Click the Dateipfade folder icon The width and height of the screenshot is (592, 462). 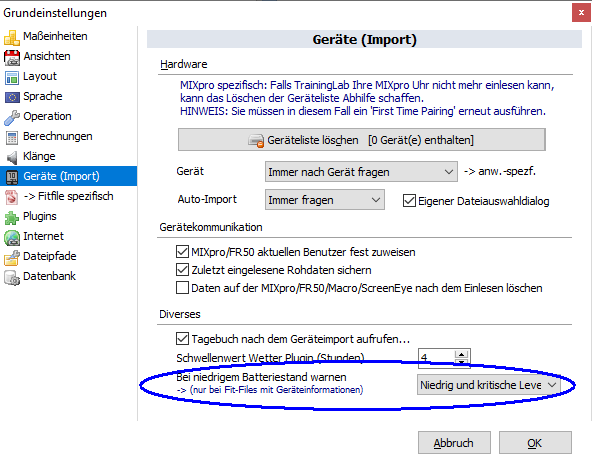tap(12, 257)
